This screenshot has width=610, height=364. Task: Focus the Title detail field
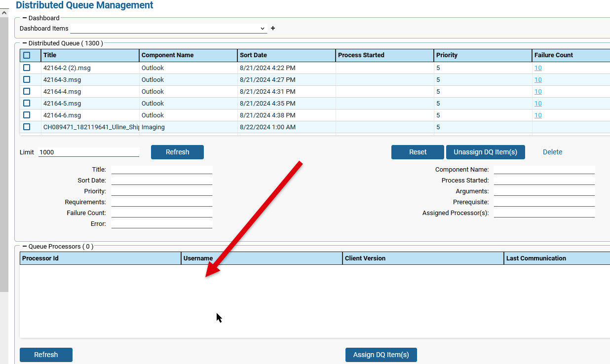click(x=162, y=169)
